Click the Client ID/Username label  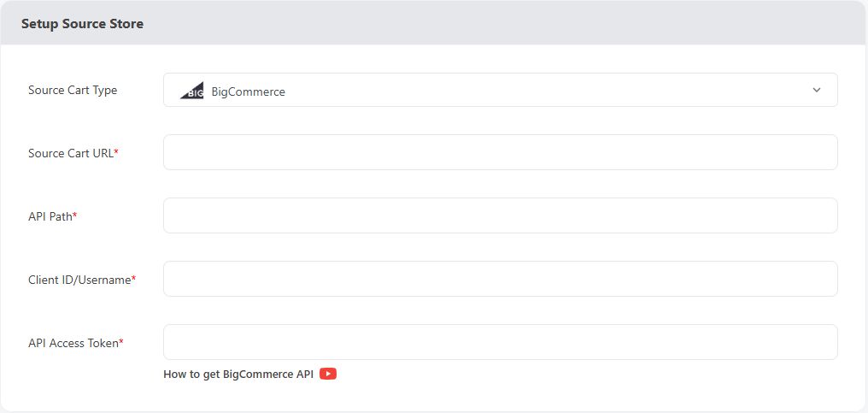pyautogui.click(x=82, y=280)
